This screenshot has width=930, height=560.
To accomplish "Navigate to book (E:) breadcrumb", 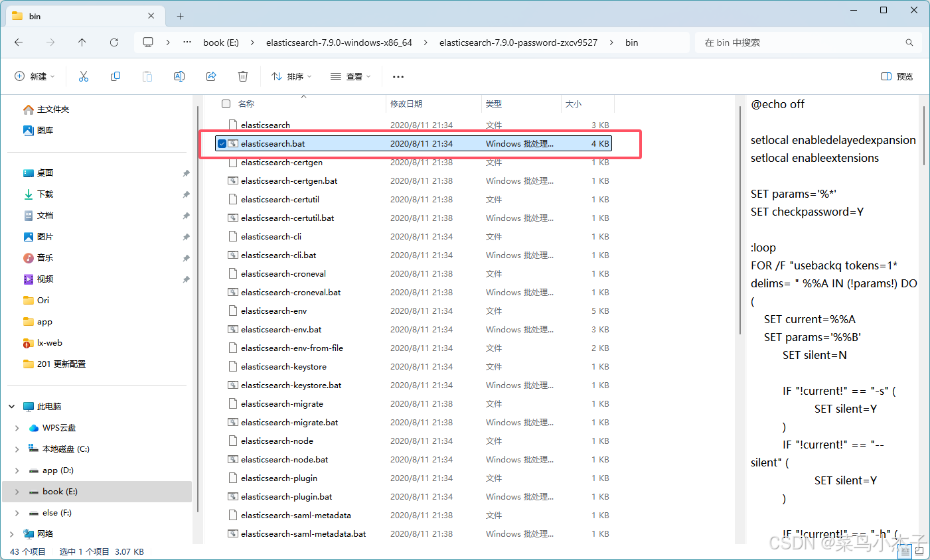I will click(221, 42).
